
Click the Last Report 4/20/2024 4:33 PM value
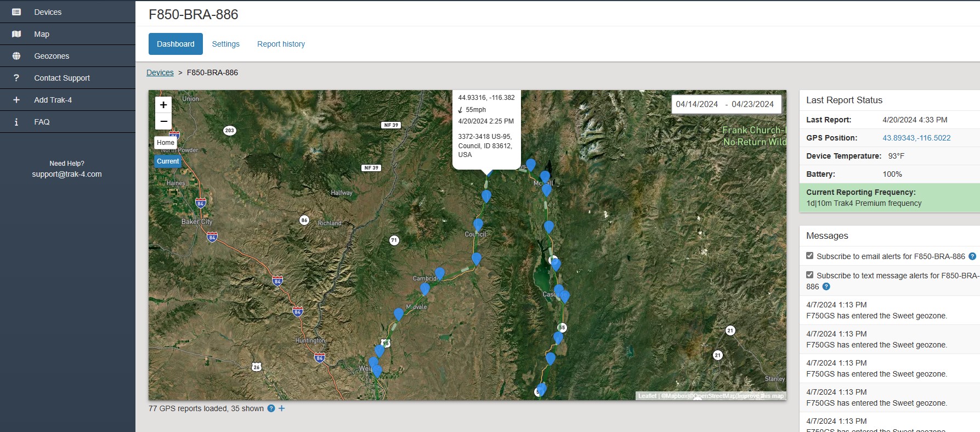(x=915, y=120)
